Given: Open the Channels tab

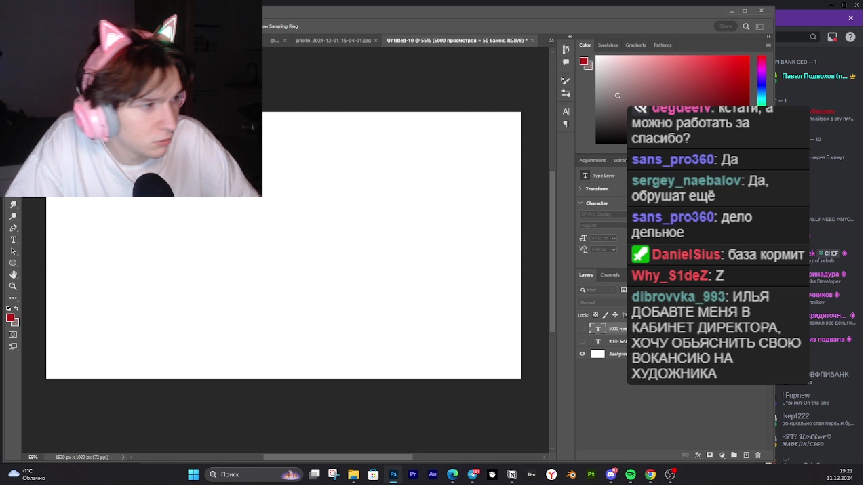Looking at the screenshot, I should [x=610, y=274].
